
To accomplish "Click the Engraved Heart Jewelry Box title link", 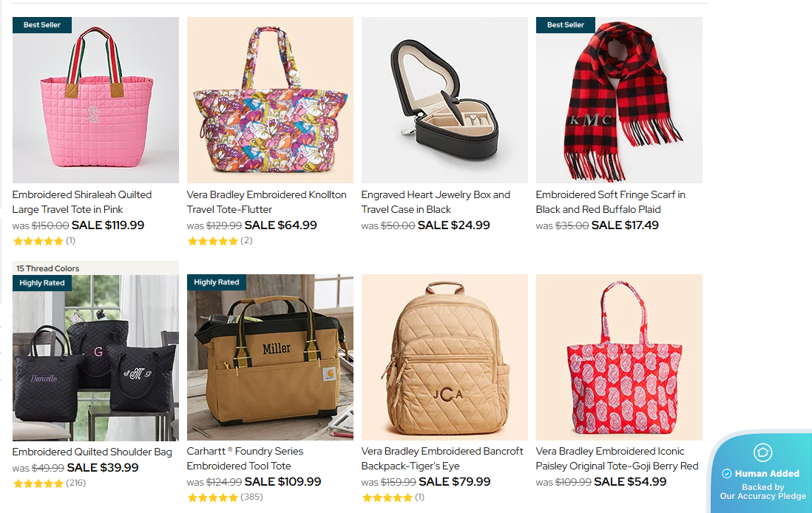I will coord(436,202).
